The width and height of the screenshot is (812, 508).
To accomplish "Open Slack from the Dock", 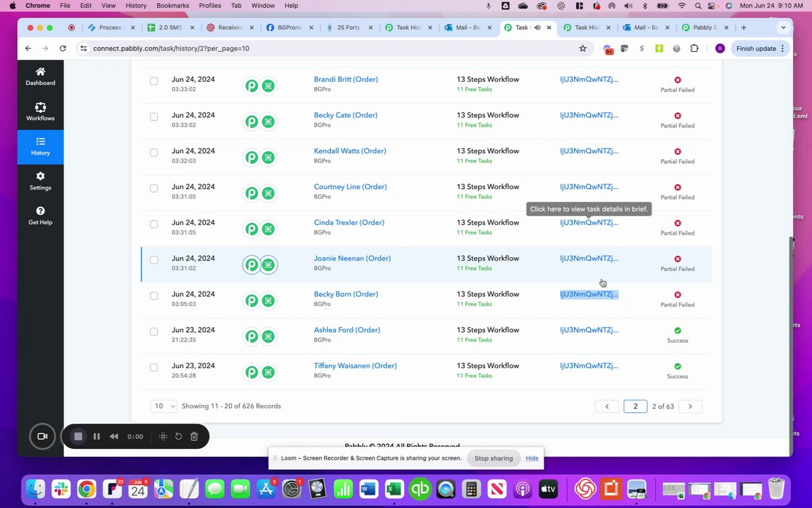I will pyautogui.click(x=61, y=489).
